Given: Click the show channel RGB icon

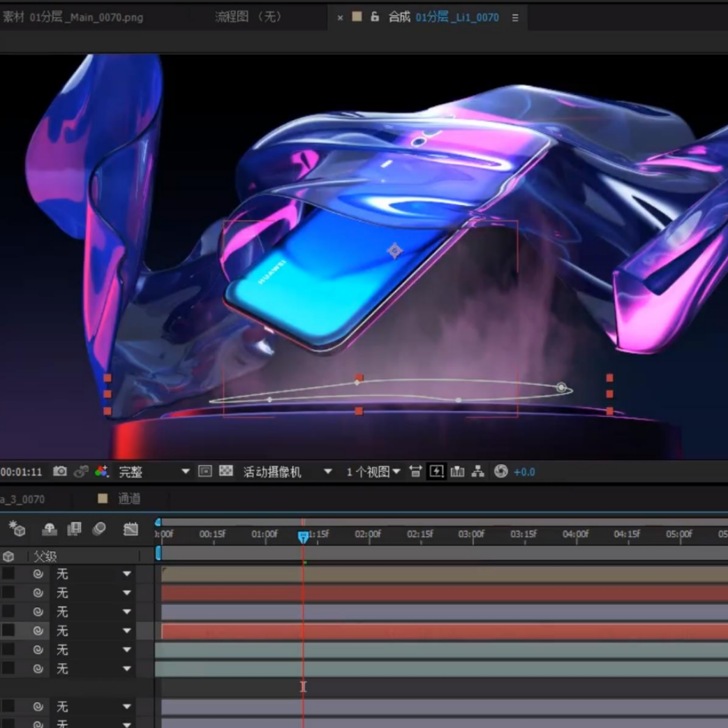Looking at the screenshot, I should pyautogui.click(x=102, y=472).
